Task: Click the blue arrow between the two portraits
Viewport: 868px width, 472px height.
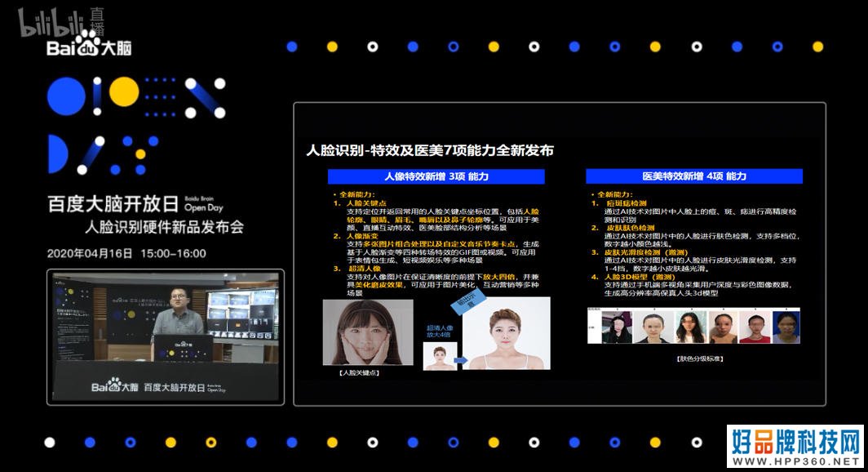Action: [x=461, y=360]
